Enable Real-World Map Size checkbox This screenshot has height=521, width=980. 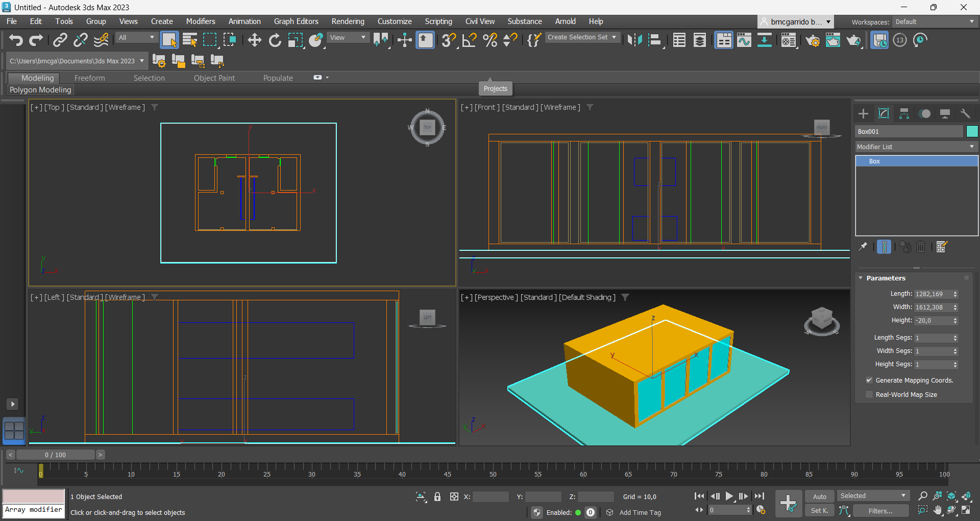click(x=869, y=394)
